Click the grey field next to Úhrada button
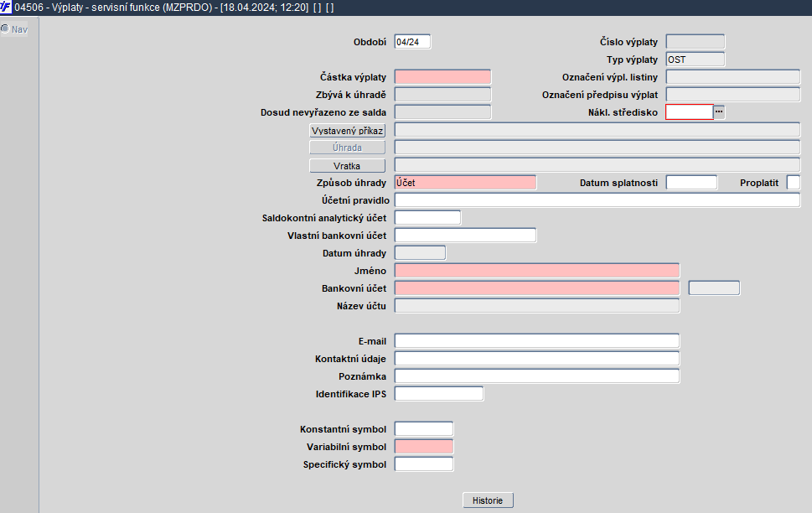The image size is (812, 513). click(x=597, y=148)
